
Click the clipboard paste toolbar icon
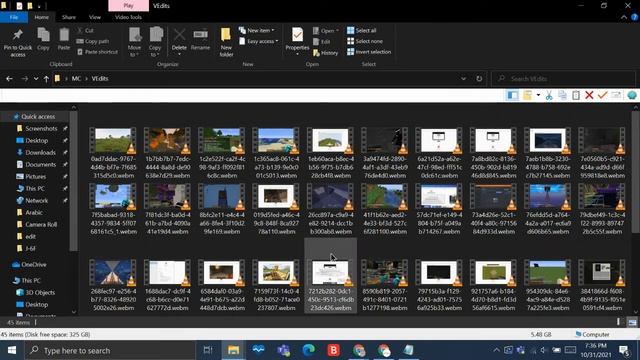576,96
